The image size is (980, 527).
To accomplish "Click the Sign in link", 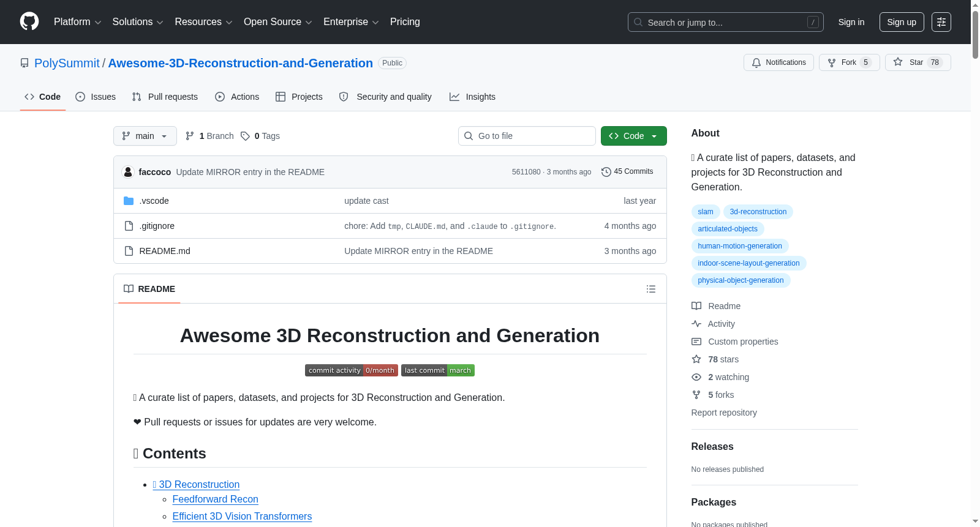I will (851, 22).
